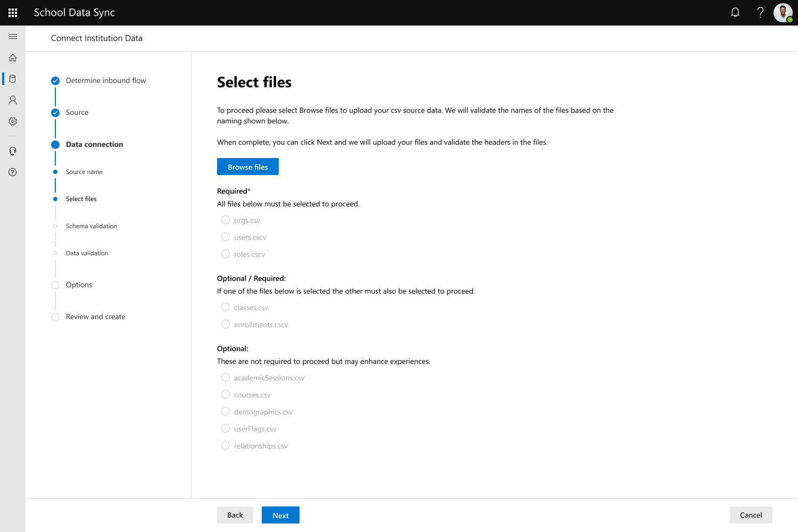Image resolution: width=798 pixels, height=532 pixels.
Task: Click the Browse files button
Action: coord(248,167)
